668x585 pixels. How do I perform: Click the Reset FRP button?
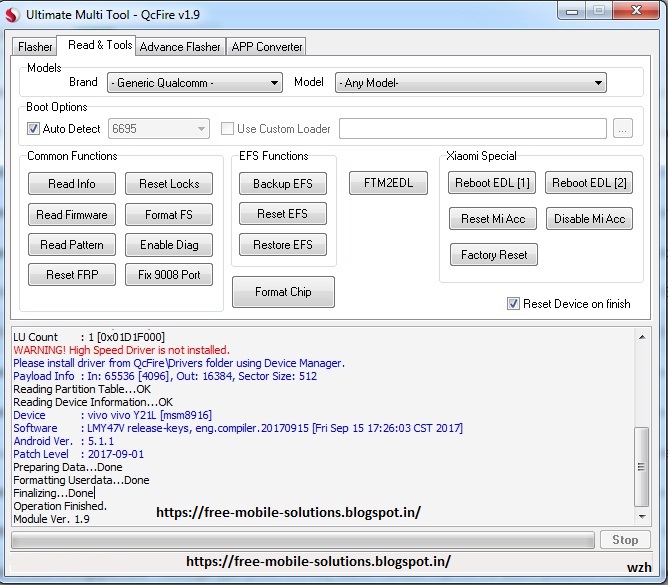pos(72,274)
